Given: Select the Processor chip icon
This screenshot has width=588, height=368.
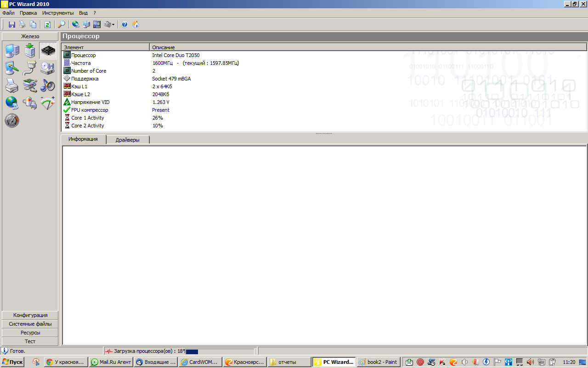Looking at the screenshot, I should [x=48, y=51].
